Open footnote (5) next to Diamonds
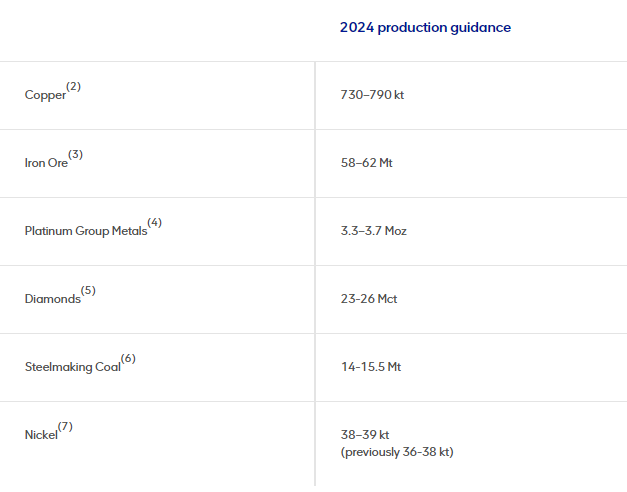 (x=88, y=290)
